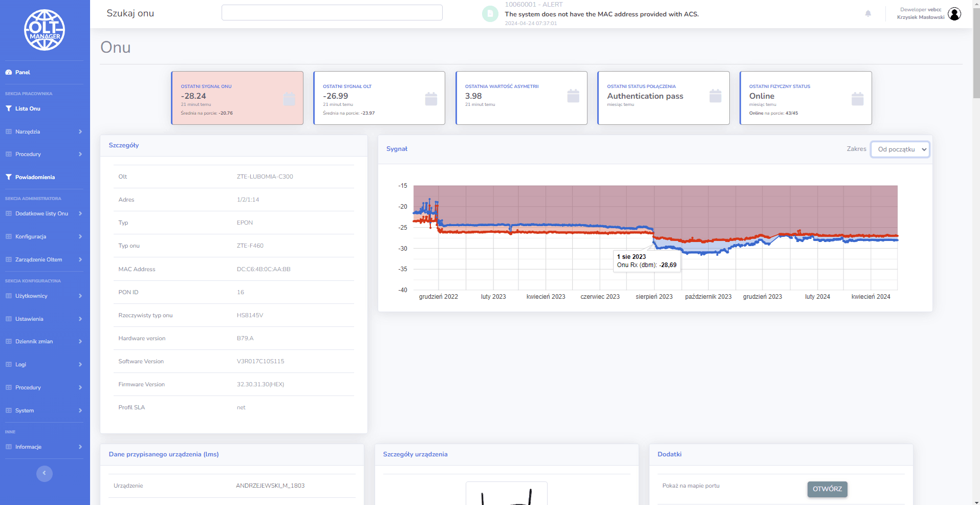The height and width of the screenshot is (505, 980).
Task: Click the Szukaj onu search field
Action: tap(332, 12)
